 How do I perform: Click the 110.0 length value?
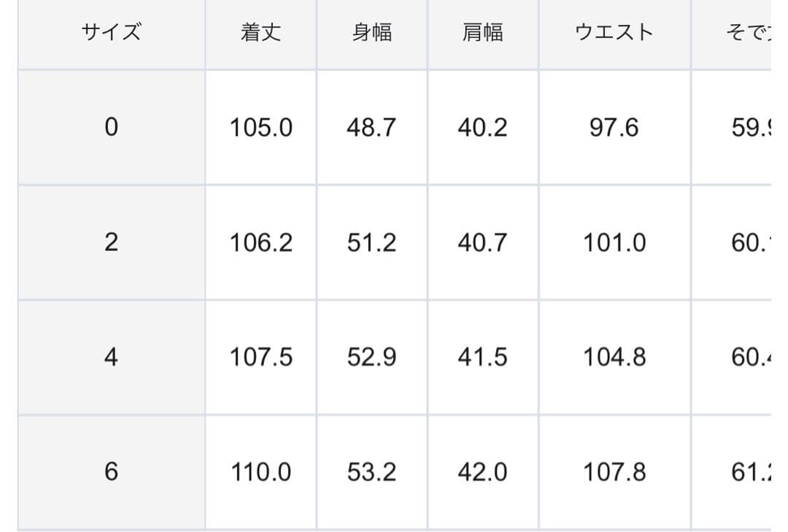(260, 472)
